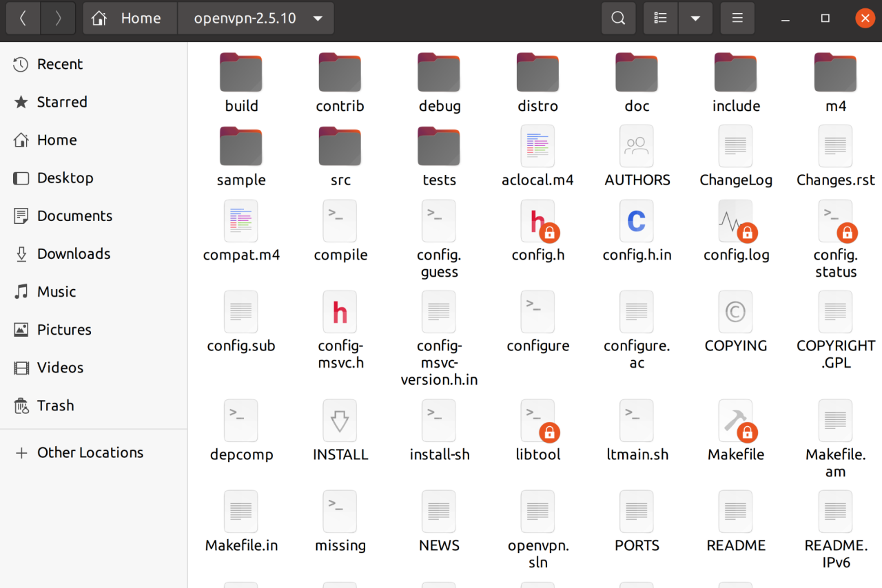Select the locked config.h header file
882x588 pixels.
538,232
